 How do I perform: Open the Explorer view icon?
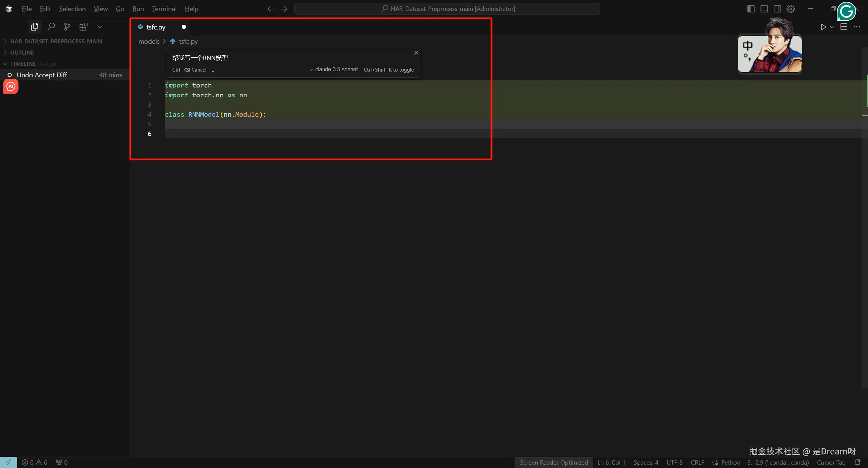[34, 26]
